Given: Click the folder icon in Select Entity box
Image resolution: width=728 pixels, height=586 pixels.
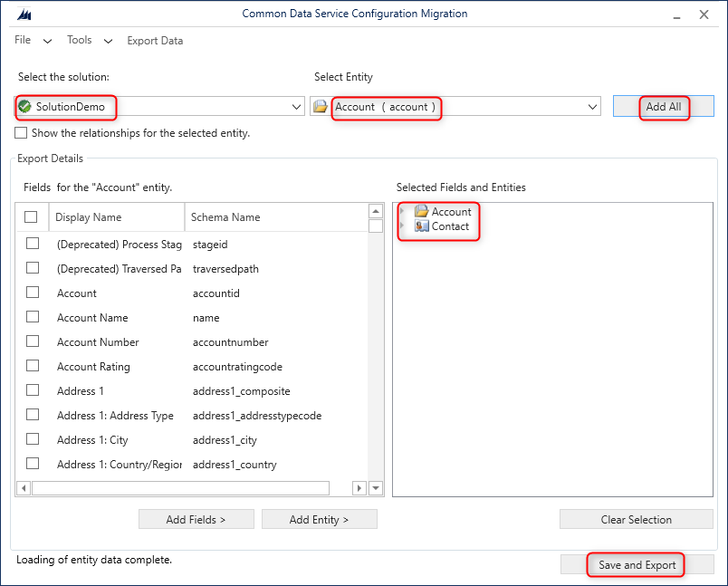Looking at the screenshot, I should click(x=321, y=107).
